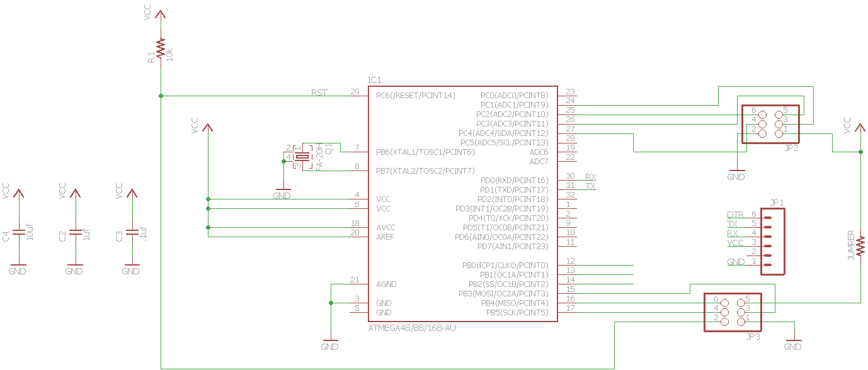Click pin number 29 on IC1
This screenshot has height=370, width=868.
tap(355, 92)
